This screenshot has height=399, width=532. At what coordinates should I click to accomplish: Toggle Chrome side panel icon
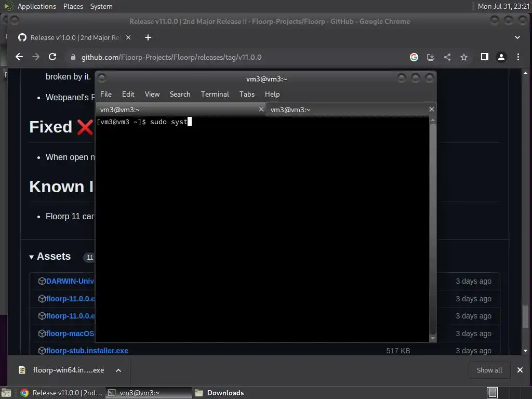tap(485, 57)
